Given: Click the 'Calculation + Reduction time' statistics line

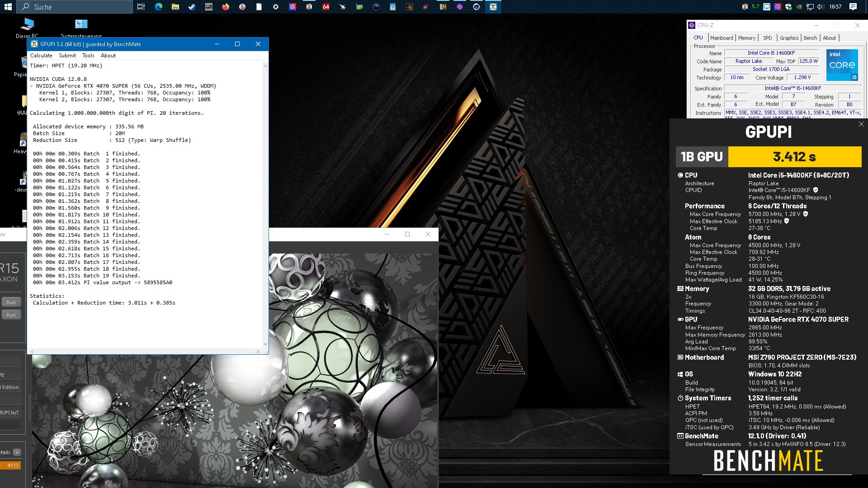Looking at the screenshot, I should coord(104,303).
